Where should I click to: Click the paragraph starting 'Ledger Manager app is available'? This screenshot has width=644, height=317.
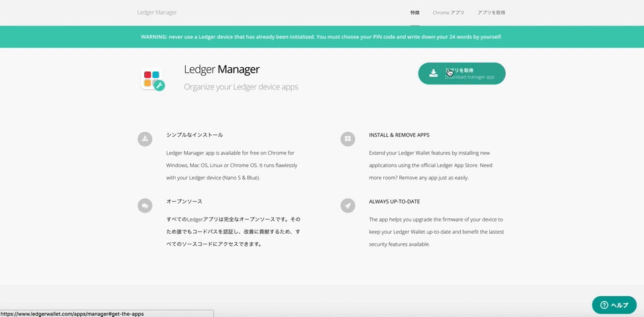pyautogui.click(x=232, y=165)
